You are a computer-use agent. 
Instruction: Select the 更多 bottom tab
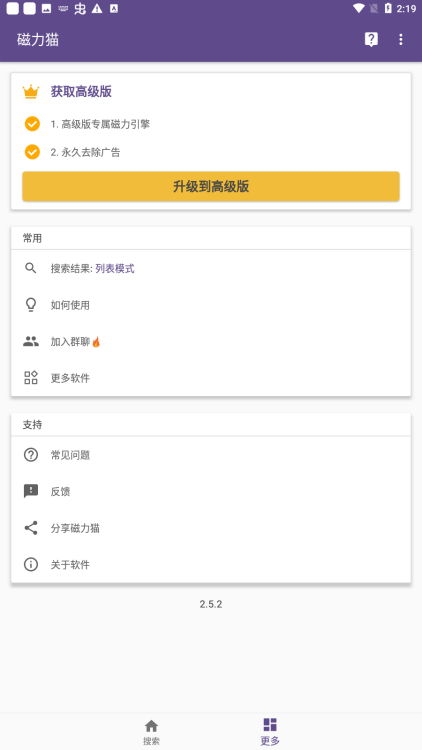270,732
